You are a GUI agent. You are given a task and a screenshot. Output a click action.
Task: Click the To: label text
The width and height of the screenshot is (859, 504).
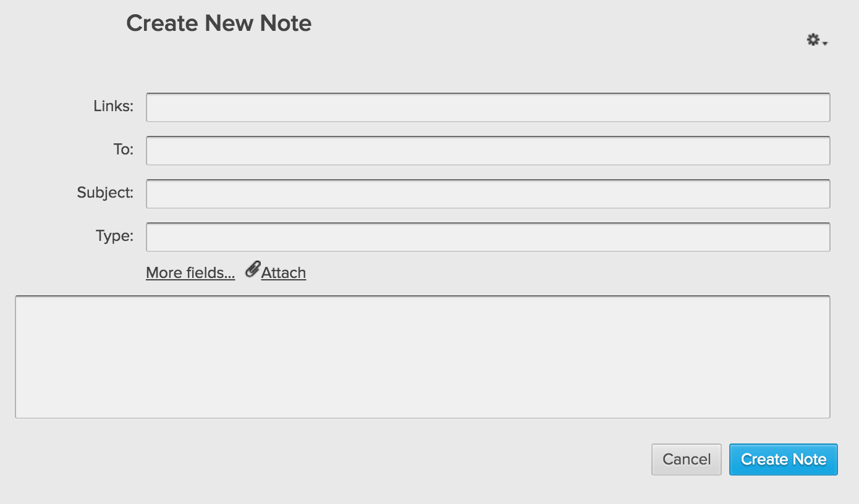coord(123,149)
